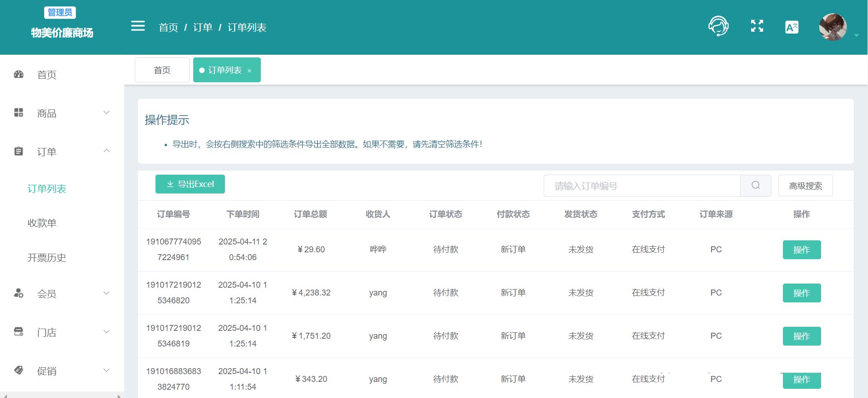
Task: Focus the order number search field
Action: tap(642, 186)
